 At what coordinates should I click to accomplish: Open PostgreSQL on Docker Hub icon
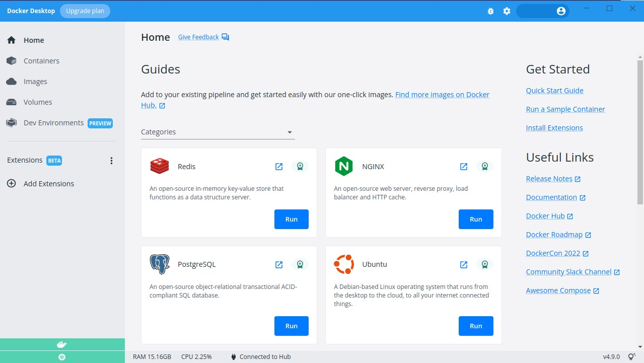tap(279, 264)
